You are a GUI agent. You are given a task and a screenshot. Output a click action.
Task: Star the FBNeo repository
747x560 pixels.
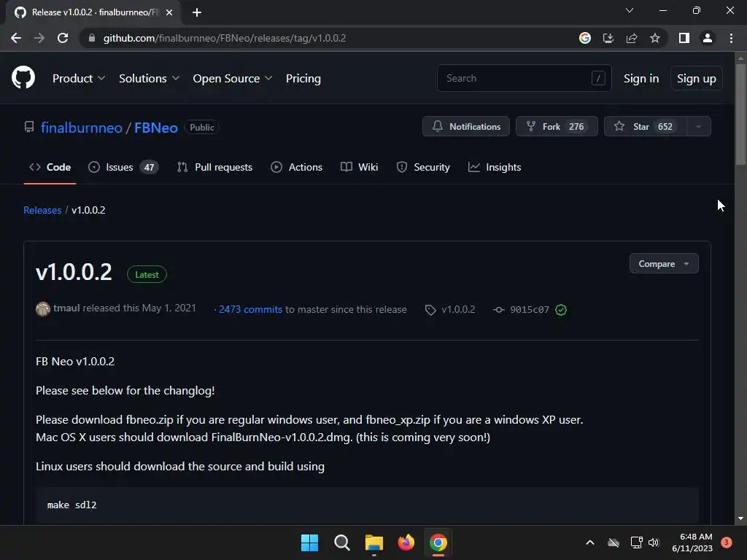pyautogui.click(x=646, y=127)
